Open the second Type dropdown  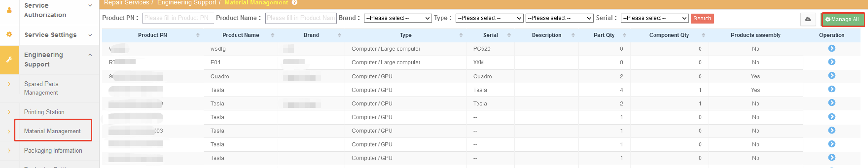[x=559, y=18]
